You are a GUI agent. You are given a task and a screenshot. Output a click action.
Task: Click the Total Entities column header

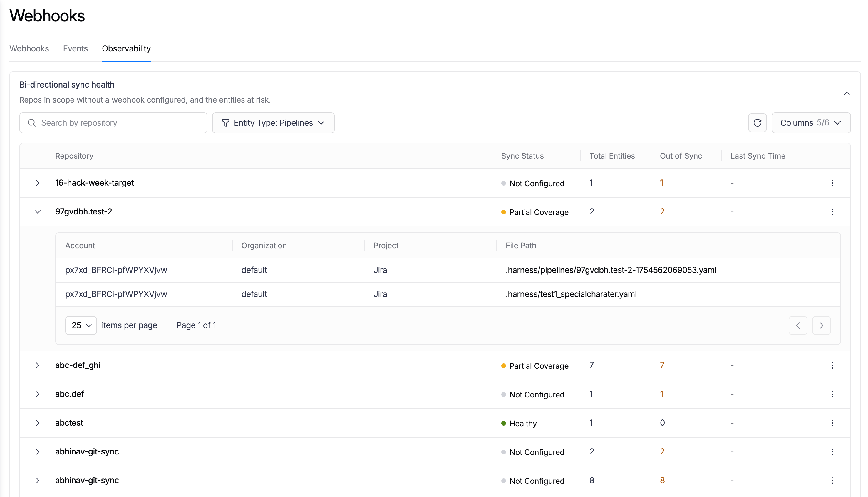(x=612, y=156)
